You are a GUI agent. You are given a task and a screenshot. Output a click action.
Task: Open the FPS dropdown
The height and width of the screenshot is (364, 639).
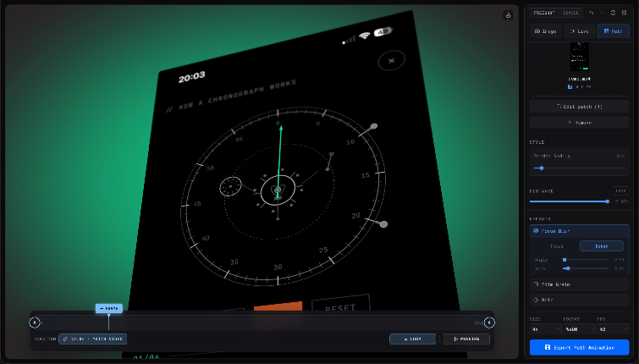pos(613,329)
